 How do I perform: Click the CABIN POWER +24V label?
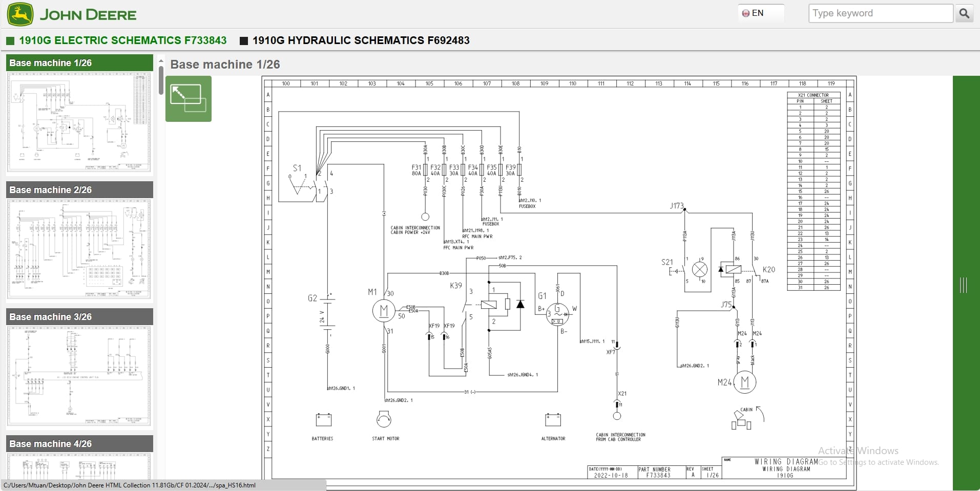[410, 232]
